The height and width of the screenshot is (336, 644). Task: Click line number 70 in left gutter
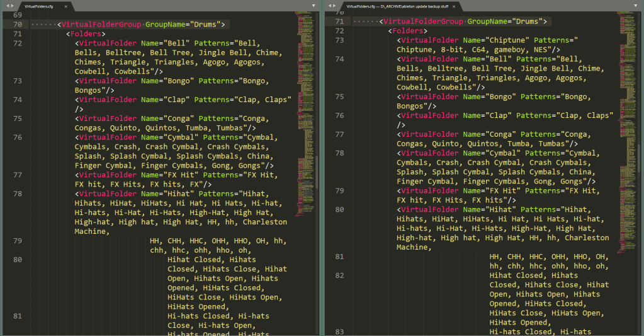[17, 25]
